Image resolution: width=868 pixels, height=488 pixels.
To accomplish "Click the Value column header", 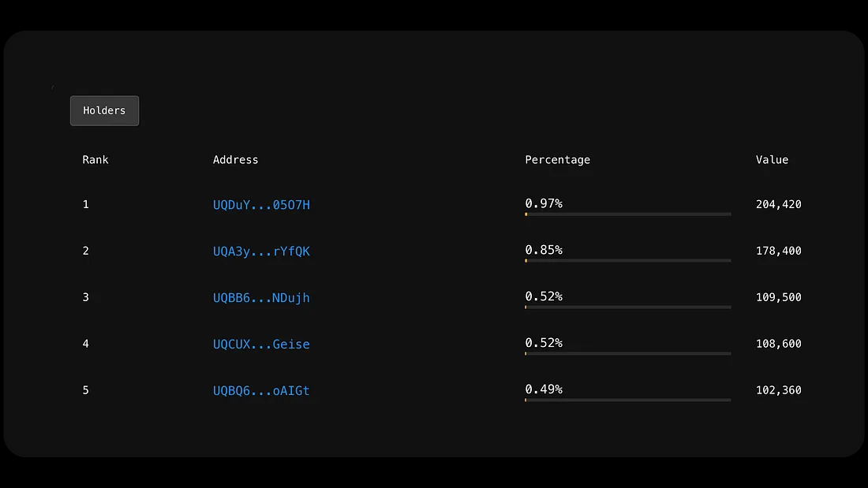I will tap(772, 160).
